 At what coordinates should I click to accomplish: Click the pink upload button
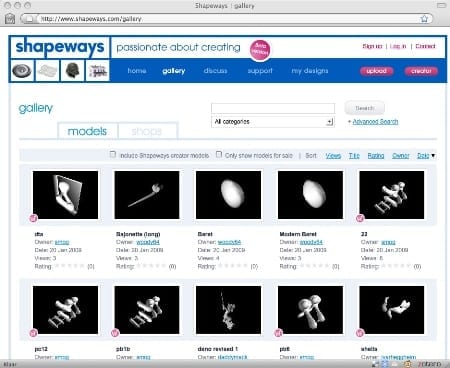(x=376, y=71)
